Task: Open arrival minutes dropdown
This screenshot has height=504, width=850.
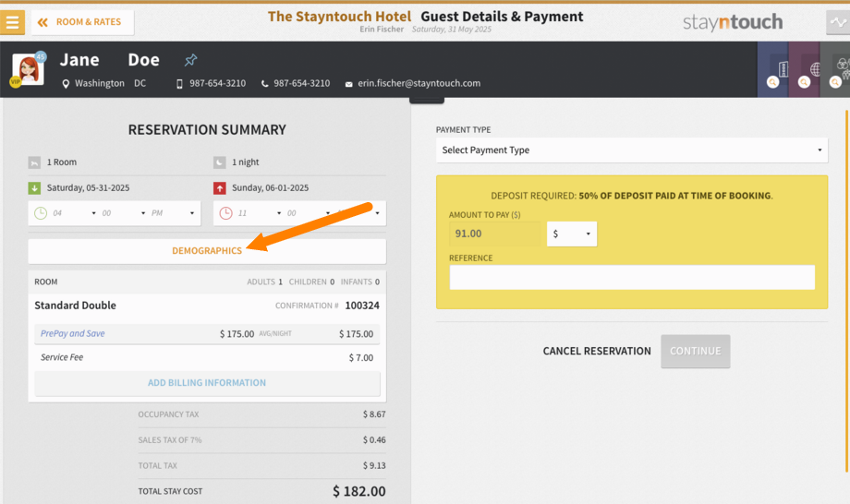Action: click(123, 213)
